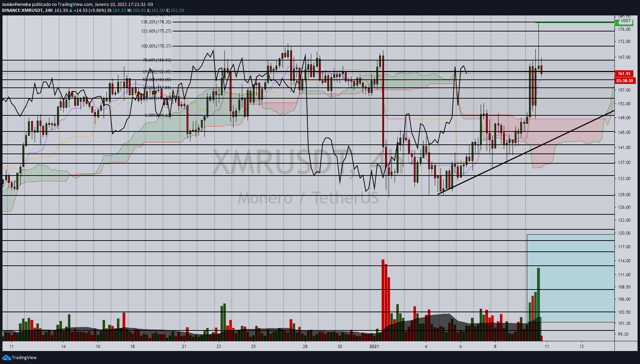Click the red 161.93 current price tag
The width and height of the screenshot is (640, 364).
click(x=624, y=74)
